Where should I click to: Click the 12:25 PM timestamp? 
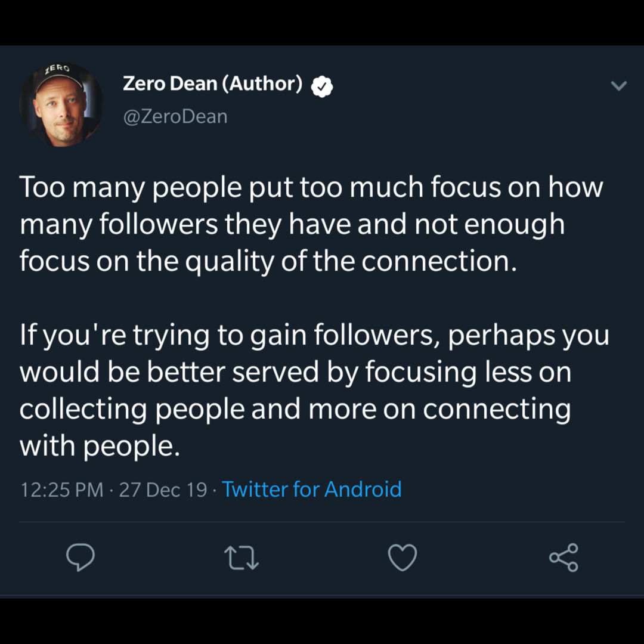point(61,490)
